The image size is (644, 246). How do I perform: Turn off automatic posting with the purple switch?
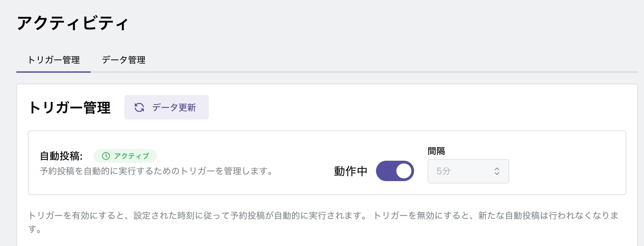point(395,171)
